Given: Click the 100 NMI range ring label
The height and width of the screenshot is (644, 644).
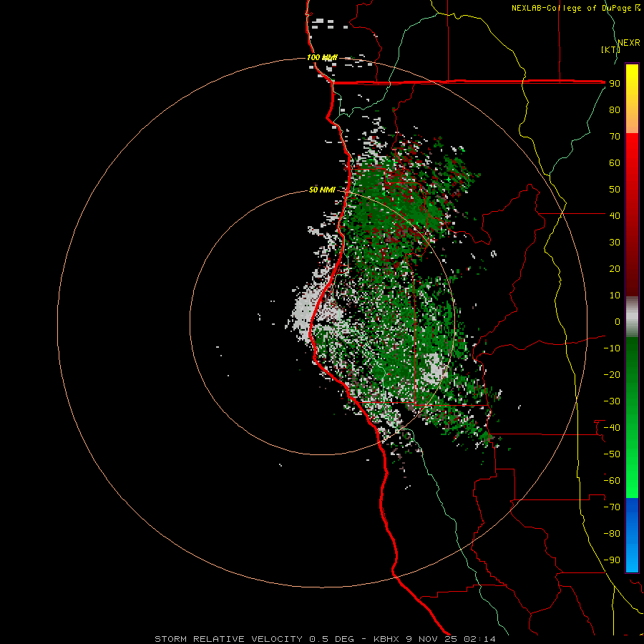Looking at the screenshot, I should (x=322, y=57).
